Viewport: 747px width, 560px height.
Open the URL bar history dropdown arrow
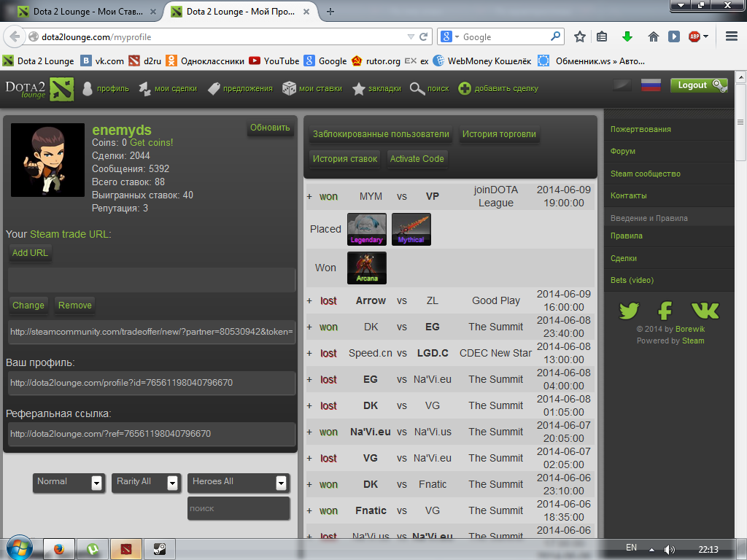tap(411, 36)
